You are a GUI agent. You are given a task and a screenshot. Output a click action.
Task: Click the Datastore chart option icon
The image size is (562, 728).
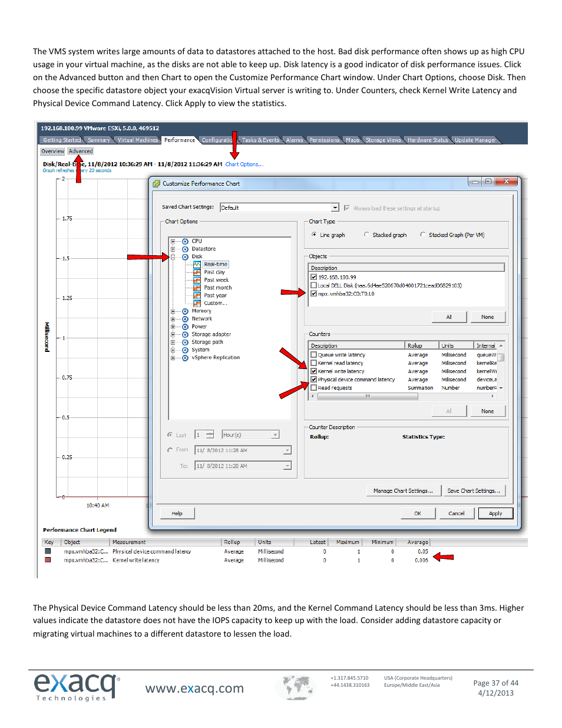(186, 249)
